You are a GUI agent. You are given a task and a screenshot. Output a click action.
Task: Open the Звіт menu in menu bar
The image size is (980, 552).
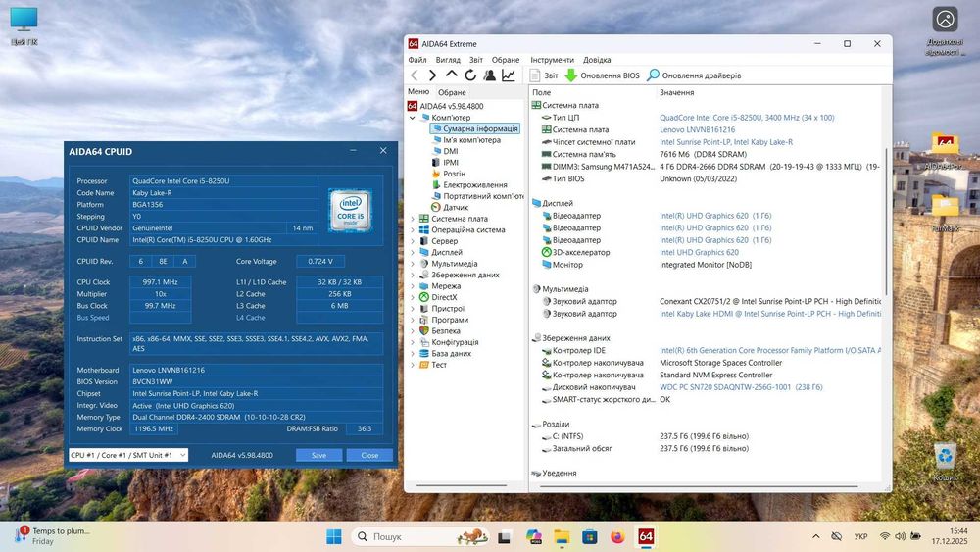(x=476, y=60)
